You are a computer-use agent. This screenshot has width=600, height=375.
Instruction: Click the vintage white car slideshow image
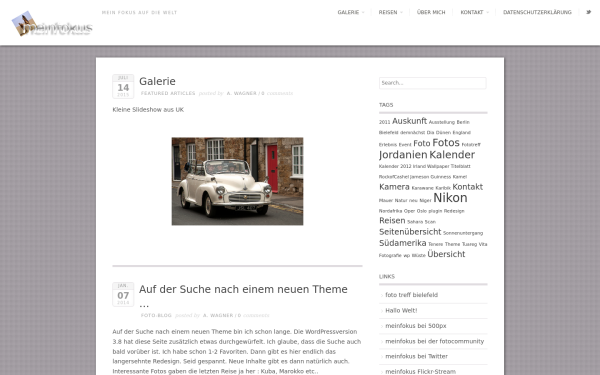click(x=237, y=181)
